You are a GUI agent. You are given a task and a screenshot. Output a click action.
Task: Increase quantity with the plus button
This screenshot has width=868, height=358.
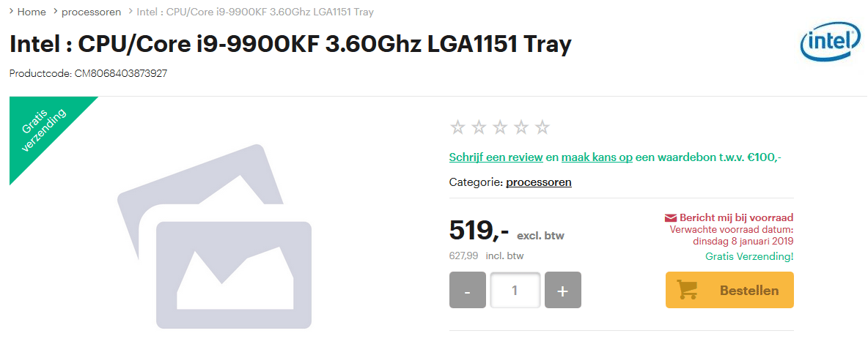(563, 290)
